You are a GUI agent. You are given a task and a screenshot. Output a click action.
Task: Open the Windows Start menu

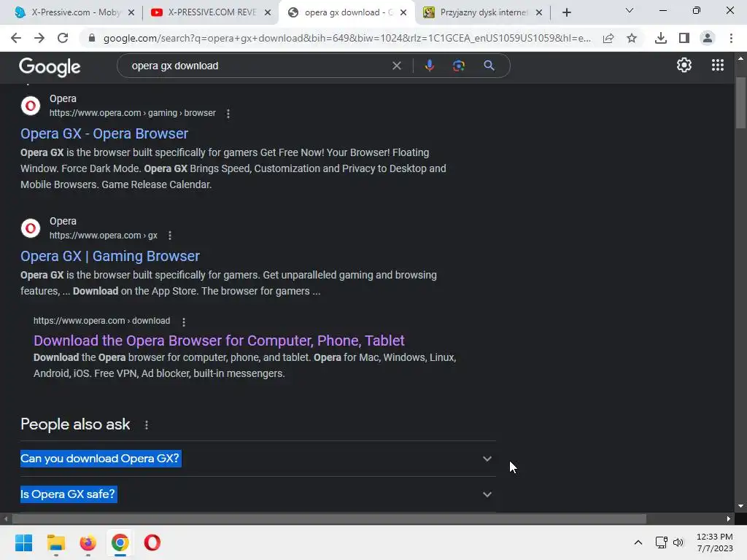coord(23,542)
